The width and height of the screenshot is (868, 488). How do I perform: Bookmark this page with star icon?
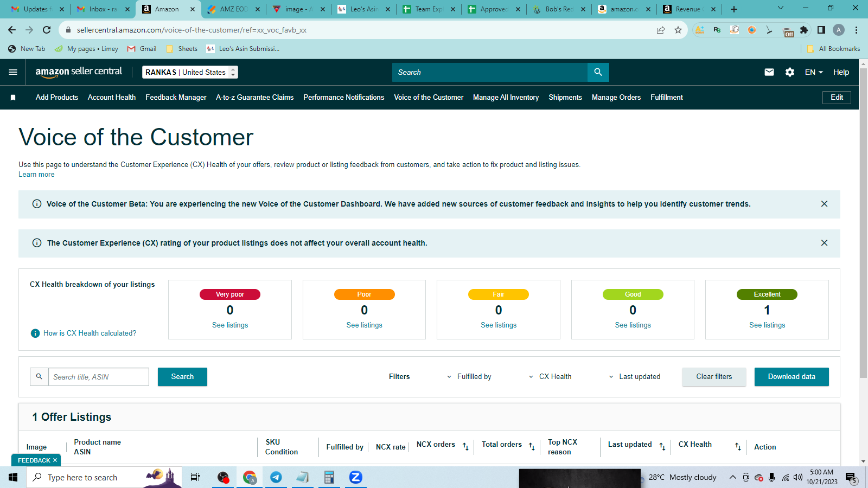click(678, 30)
